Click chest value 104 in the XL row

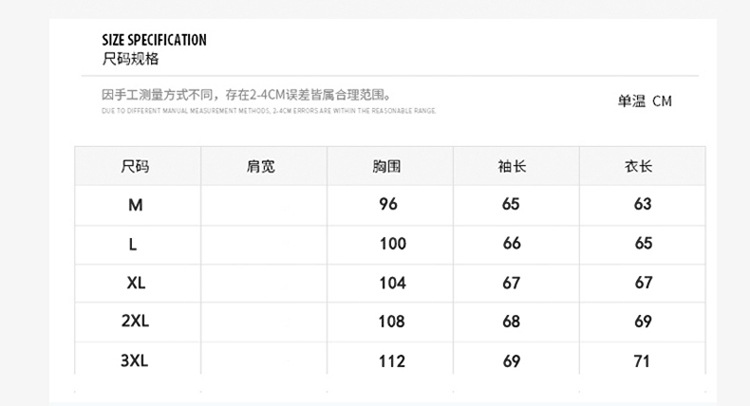click(x=392, y=283)
